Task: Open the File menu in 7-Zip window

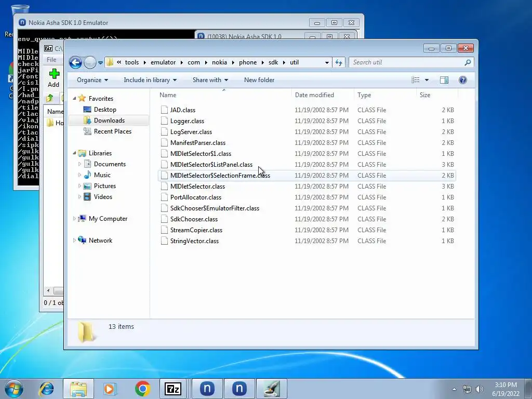Action: click(51, 60)
